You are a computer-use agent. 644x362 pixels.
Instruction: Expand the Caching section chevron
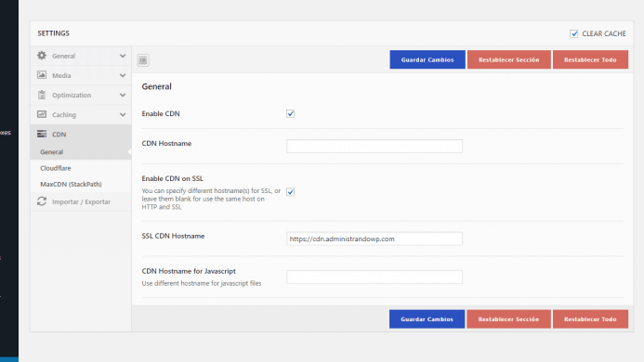123,115
